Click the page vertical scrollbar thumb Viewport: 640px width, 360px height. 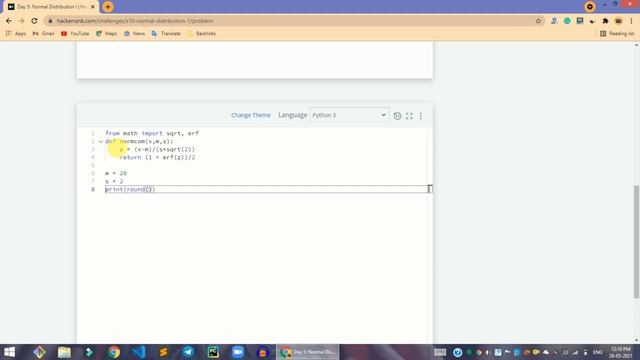pyautogui.click(x=636, y=242)
